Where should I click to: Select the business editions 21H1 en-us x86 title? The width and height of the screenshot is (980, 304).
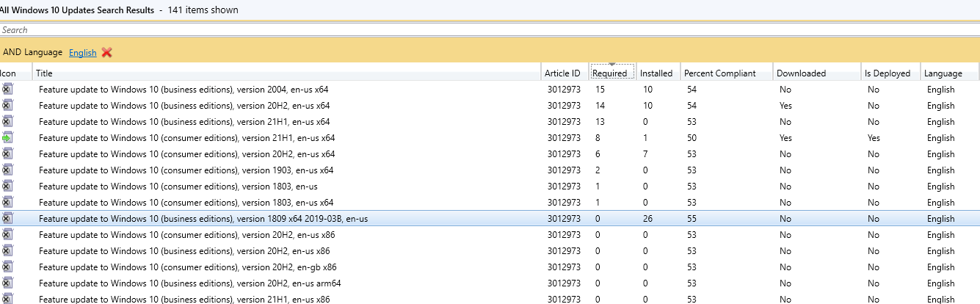click(x=184, y=299)
